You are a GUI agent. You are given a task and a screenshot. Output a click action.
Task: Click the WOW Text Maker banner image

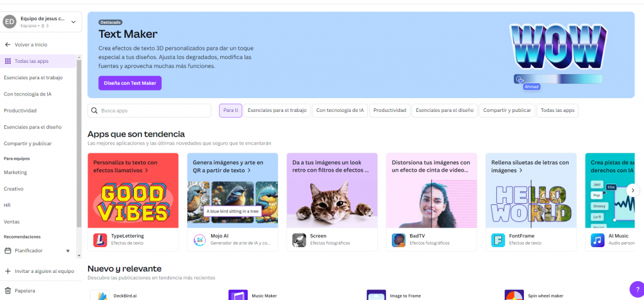(558, 46)
